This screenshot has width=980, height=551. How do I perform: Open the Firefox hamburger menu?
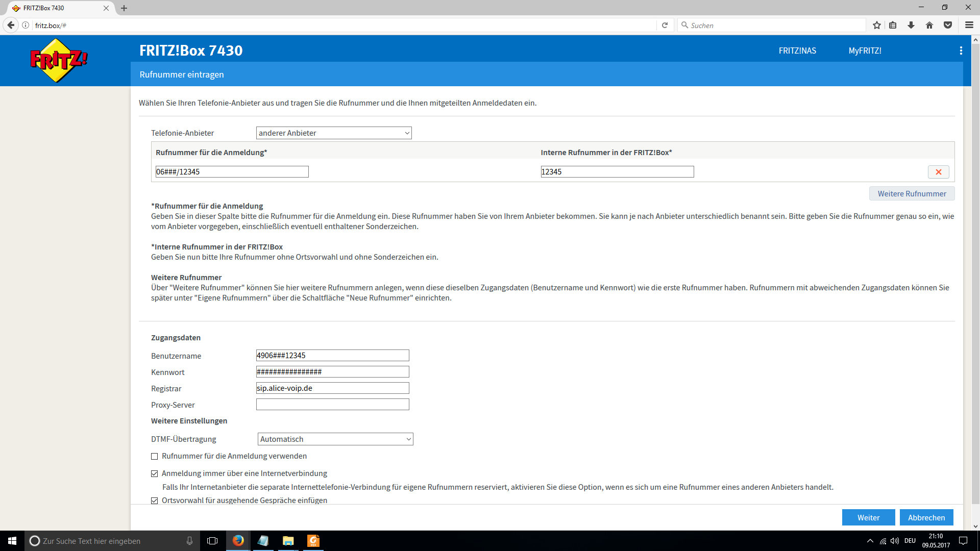(969, 25)
